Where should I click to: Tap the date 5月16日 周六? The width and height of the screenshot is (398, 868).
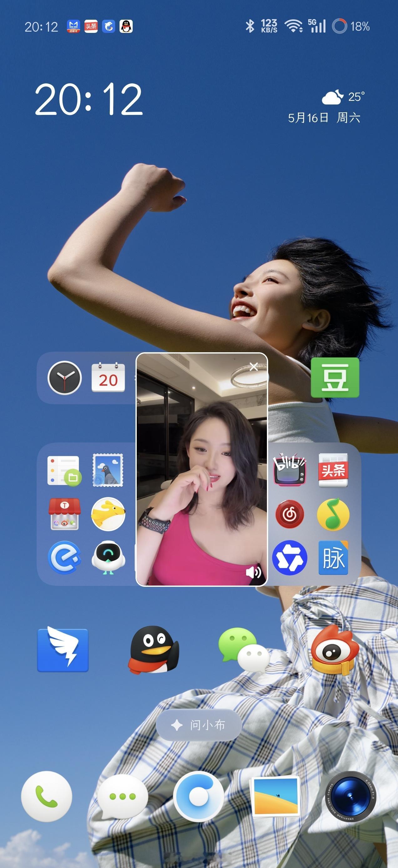324,118
